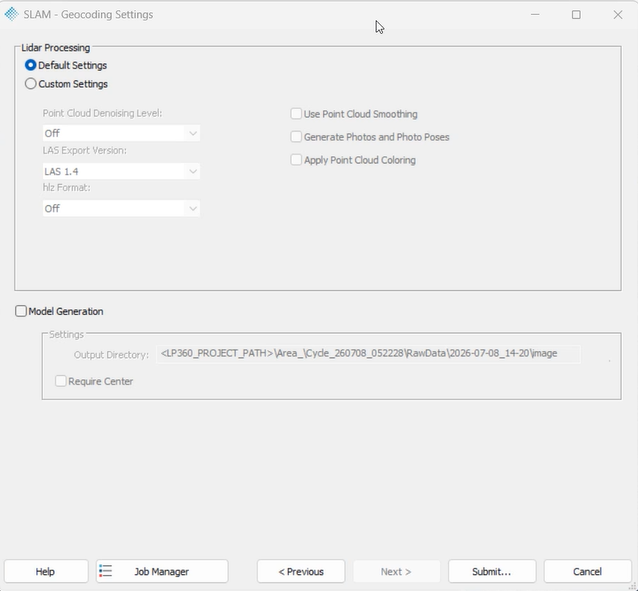Viewport: 638px width, 591px height.
Task: Check Apply Point Cloud Coloring
Action: tap(296, 160)
